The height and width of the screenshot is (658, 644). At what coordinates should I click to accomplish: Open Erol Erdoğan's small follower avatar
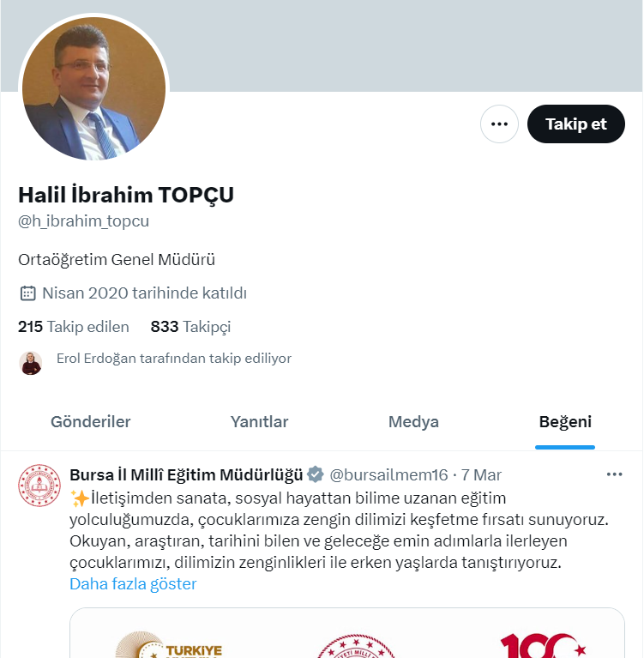(x=31, y=364)
